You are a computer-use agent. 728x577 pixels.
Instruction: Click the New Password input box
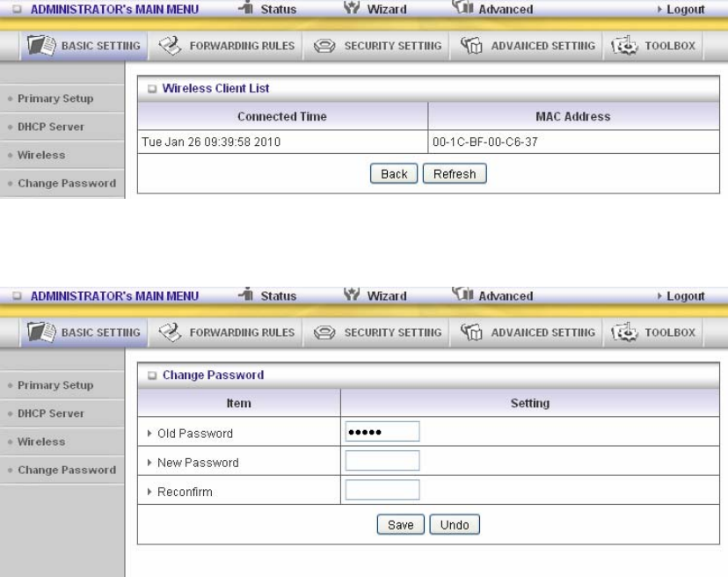click(382, 460)
